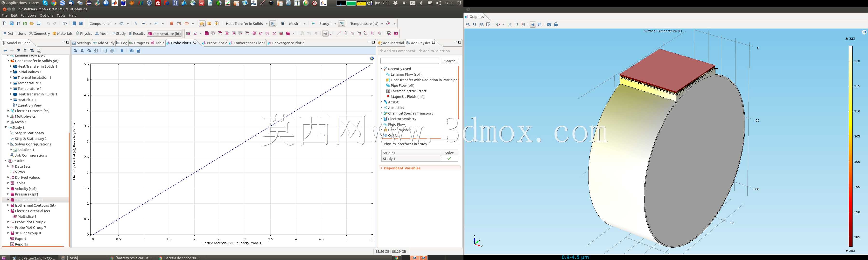Toggle the Temperature (ht) plot group button
Screen dimensions: 868x260
coord(164,34)
